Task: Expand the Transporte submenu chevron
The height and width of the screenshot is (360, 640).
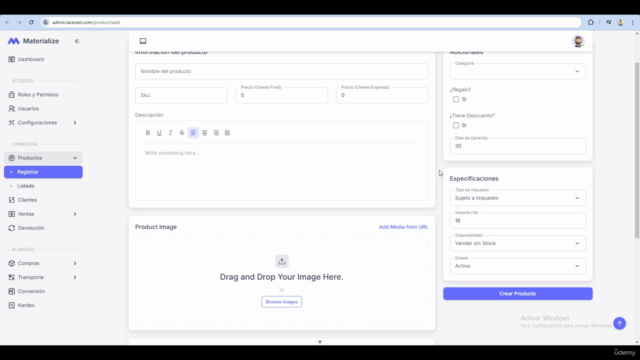Action: pos(75,277)
